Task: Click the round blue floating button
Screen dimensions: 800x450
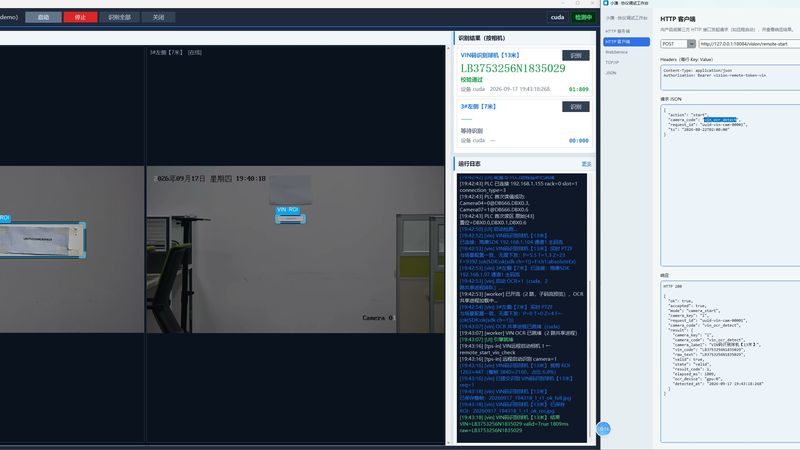Action: 604,429
